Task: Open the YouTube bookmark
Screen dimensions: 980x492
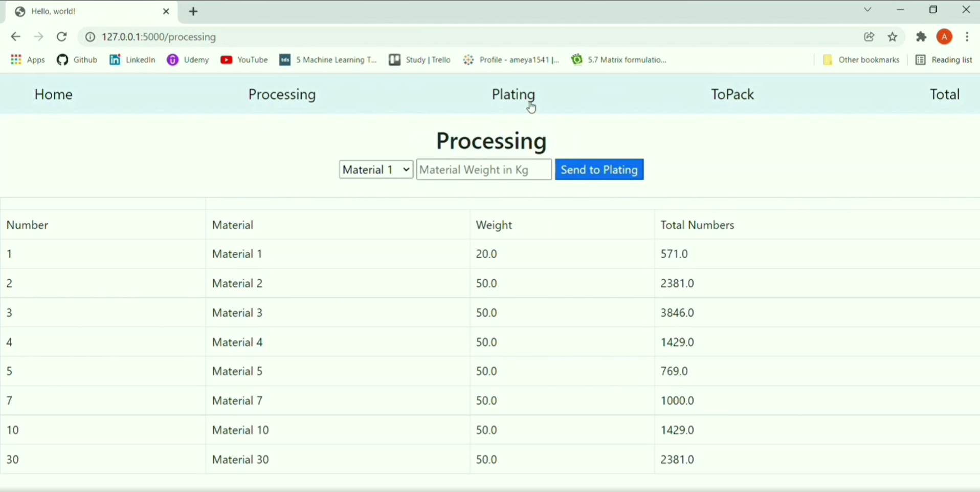Action: point(244,59)
